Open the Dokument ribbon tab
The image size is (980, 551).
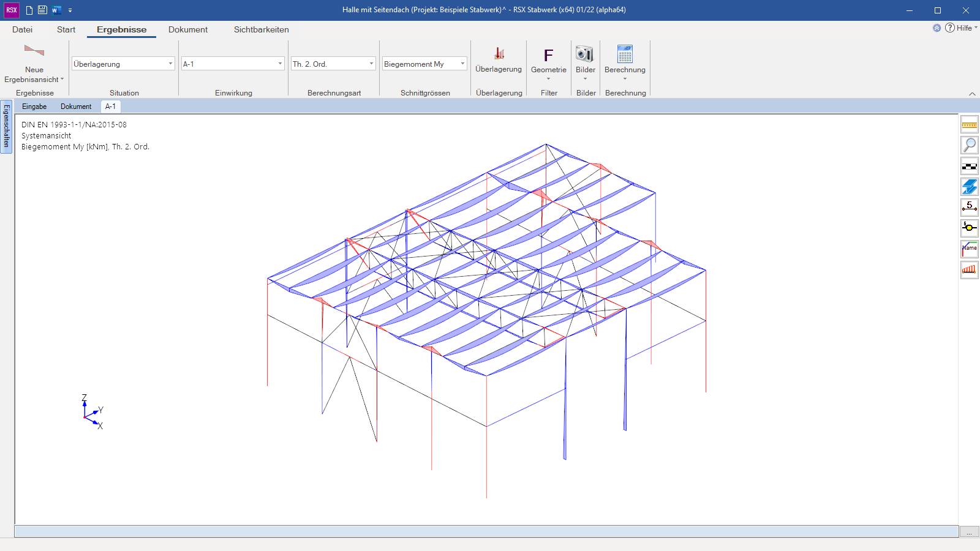click(x=188, y=29)
